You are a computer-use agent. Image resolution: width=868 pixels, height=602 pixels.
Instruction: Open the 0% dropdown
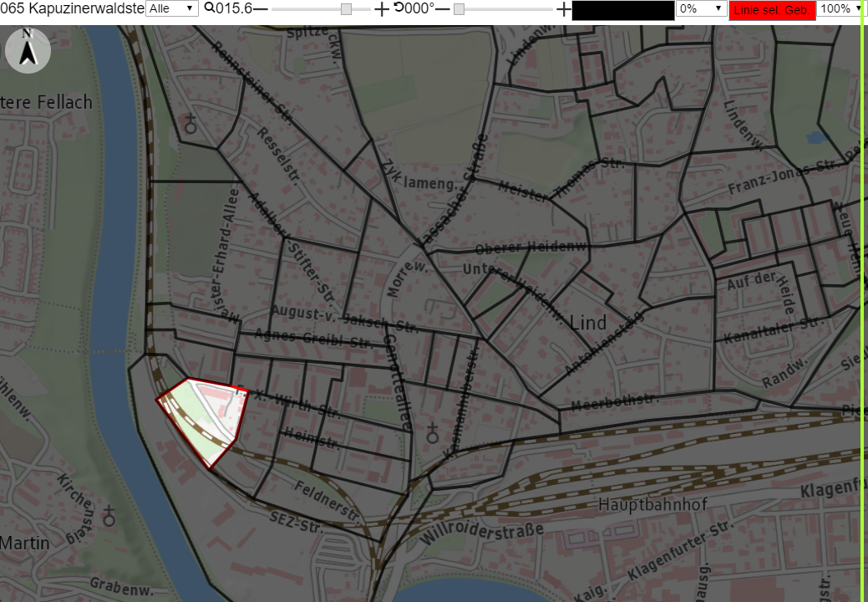pos(701,8)
